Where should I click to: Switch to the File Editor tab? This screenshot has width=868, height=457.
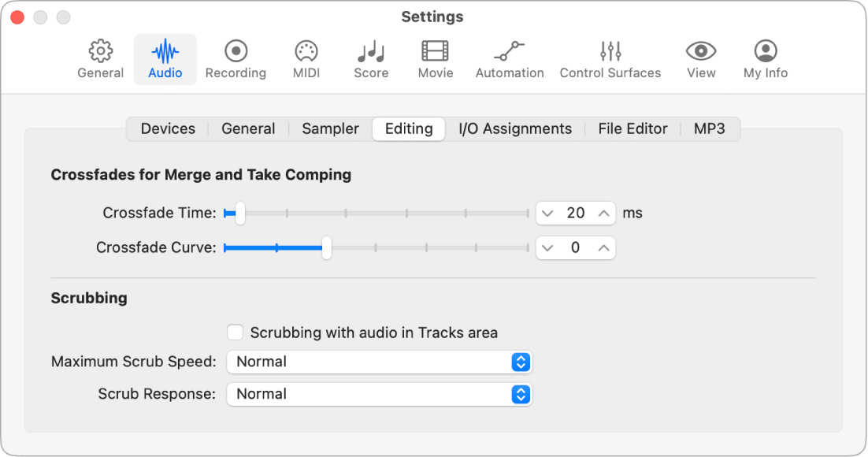(x=632, y=128)
